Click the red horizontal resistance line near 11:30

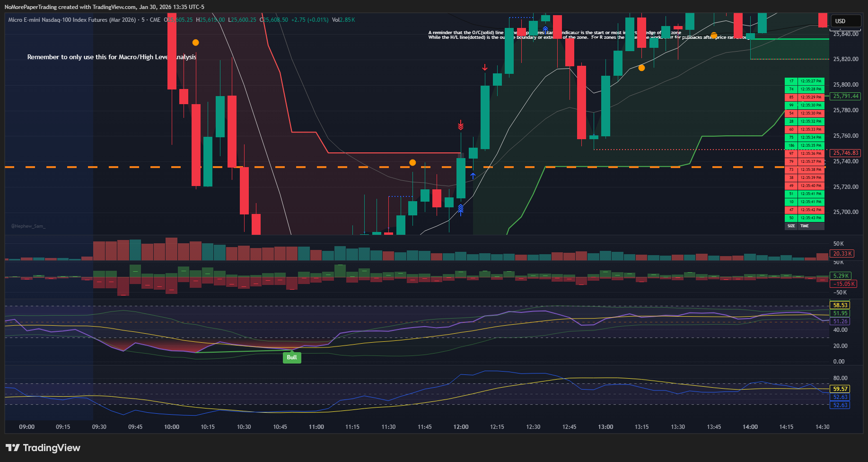coord(395,153)
